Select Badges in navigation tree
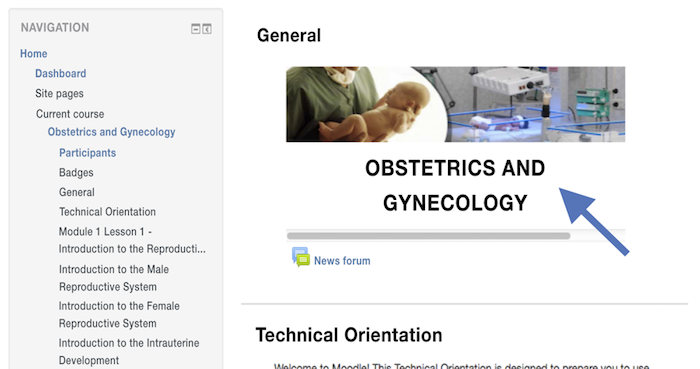 [76, 173]
